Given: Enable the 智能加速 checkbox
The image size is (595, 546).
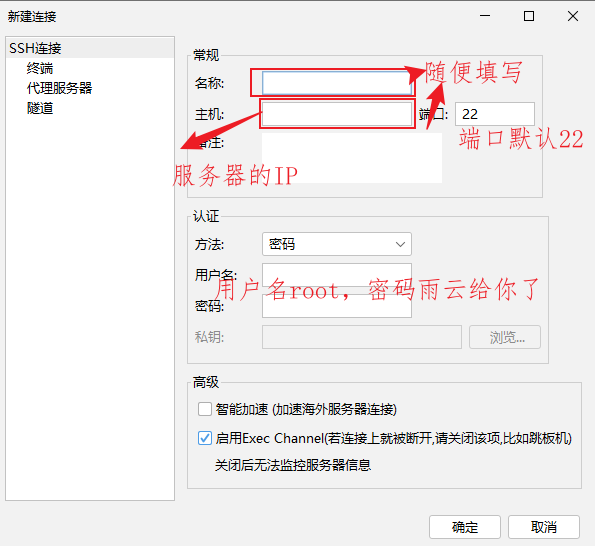Looking at the screenshot, I should (x=205, y=409).
